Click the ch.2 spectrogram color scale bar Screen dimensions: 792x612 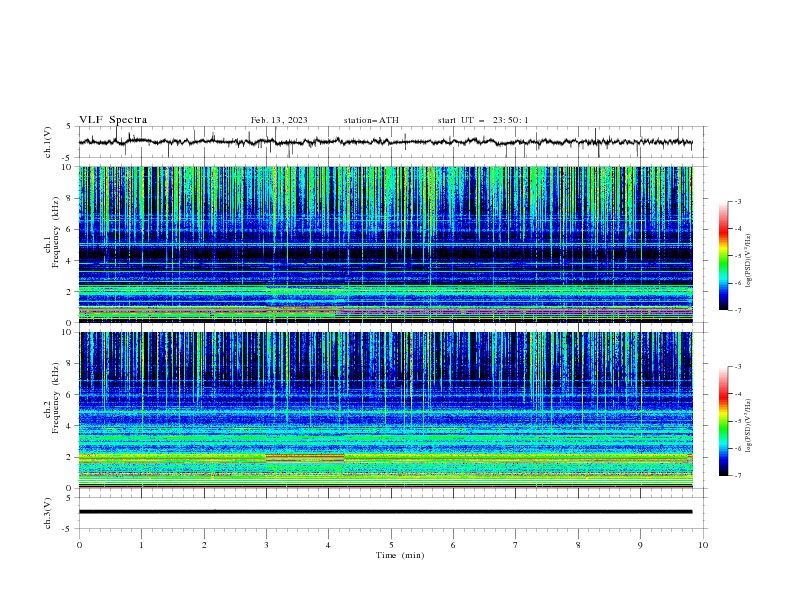(723, 421)
